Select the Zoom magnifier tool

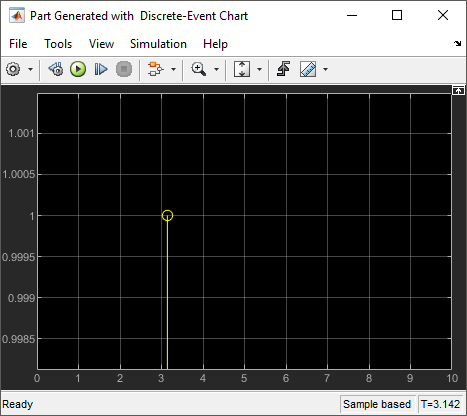199,69
